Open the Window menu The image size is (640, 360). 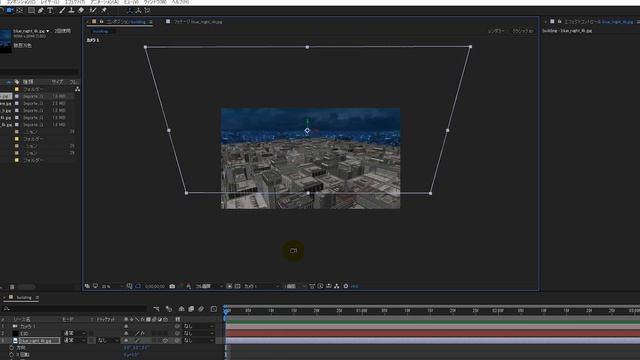click(155, 2)
